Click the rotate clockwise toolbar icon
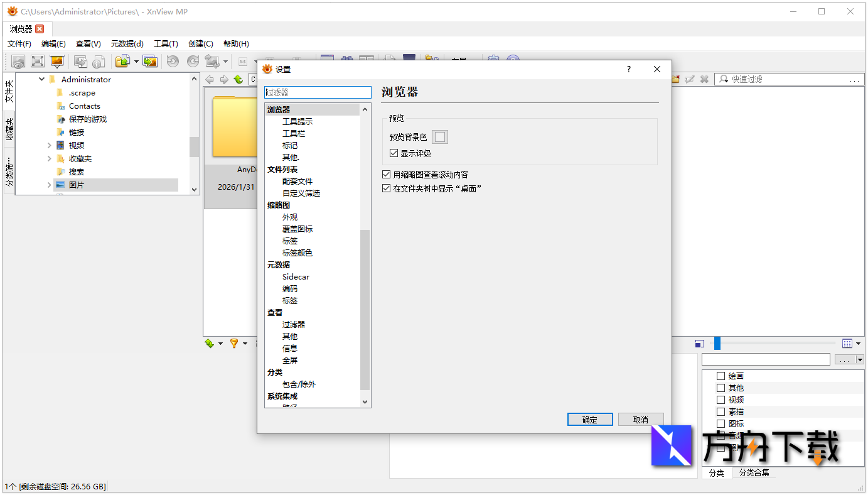Image resolution: width=868 pixels, height=495 pixels. [192, 61]
